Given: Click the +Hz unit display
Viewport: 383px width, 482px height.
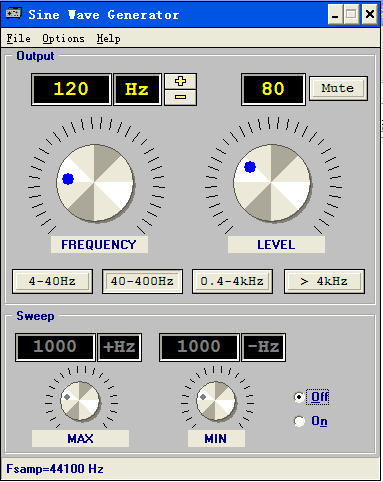Looking at the screenshot, I should [x=119, y=347].
